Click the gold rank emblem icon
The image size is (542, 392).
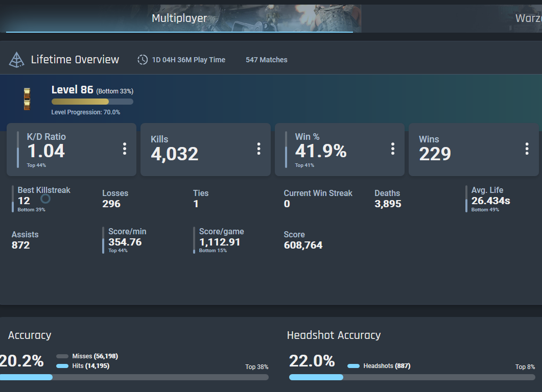tap(27, 99)
